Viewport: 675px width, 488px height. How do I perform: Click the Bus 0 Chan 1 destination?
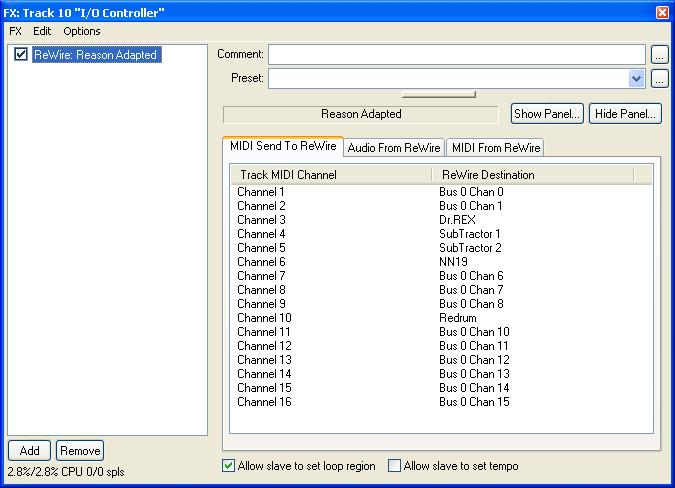pyautogui.click(x=471, y=206)
